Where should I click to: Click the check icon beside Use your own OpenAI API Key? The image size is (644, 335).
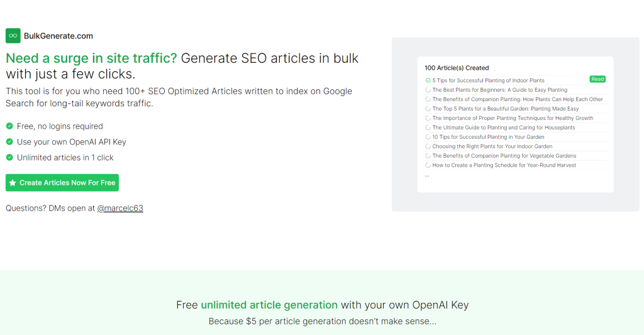tap(9, 141)
